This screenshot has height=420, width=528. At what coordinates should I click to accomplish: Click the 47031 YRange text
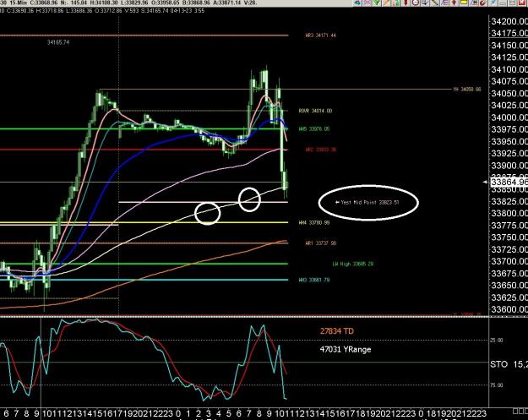346,349
